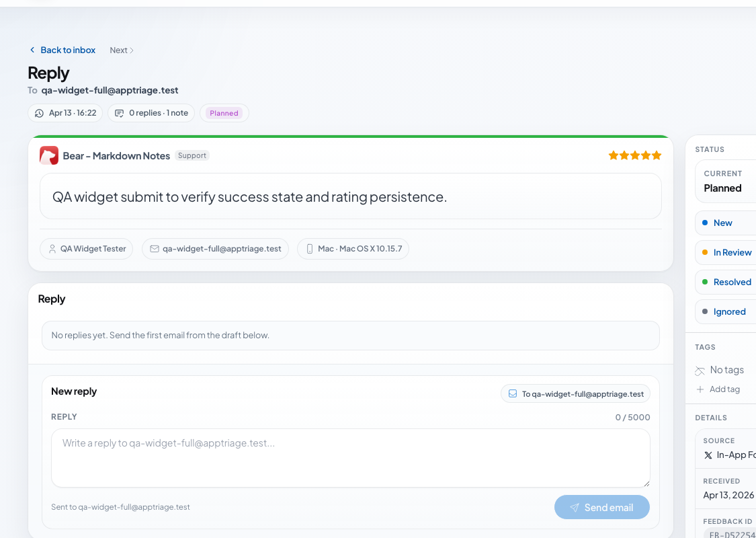Click 'Sent to qa-widget-full@apptriage.test' text
The image size is (756, 538).
coord(120,507)
